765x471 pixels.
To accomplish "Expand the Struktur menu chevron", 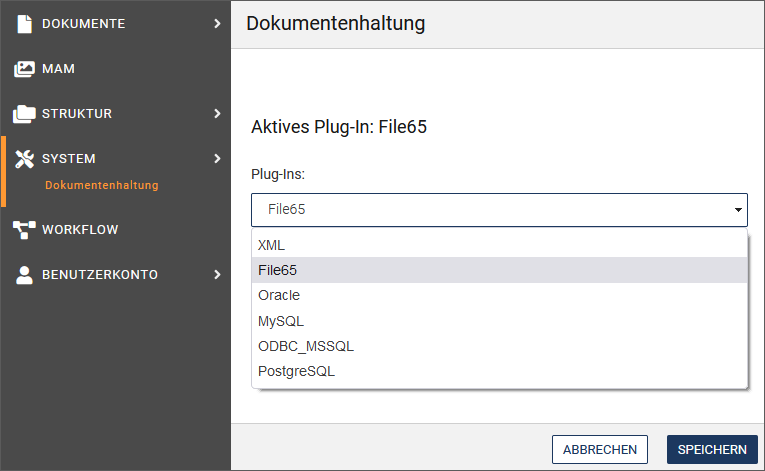I will pyautogui.click(x=217, y=114).
